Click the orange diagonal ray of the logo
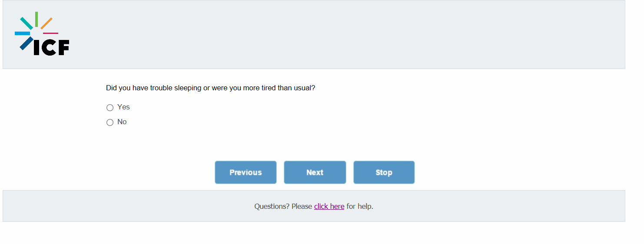Viewport: 644px width, 244px height. pyautogui.click(x=46, y=23)
